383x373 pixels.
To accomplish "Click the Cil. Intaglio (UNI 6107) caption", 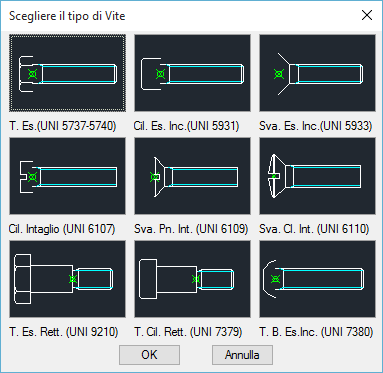I will pos(62,229).
